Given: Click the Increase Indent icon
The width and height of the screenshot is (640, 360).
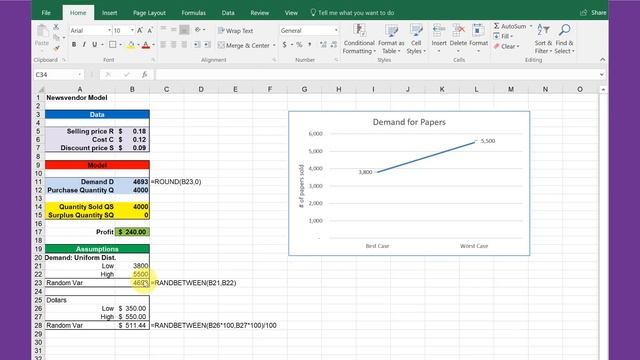Looking at the screenshot, I should coord(207,45).
